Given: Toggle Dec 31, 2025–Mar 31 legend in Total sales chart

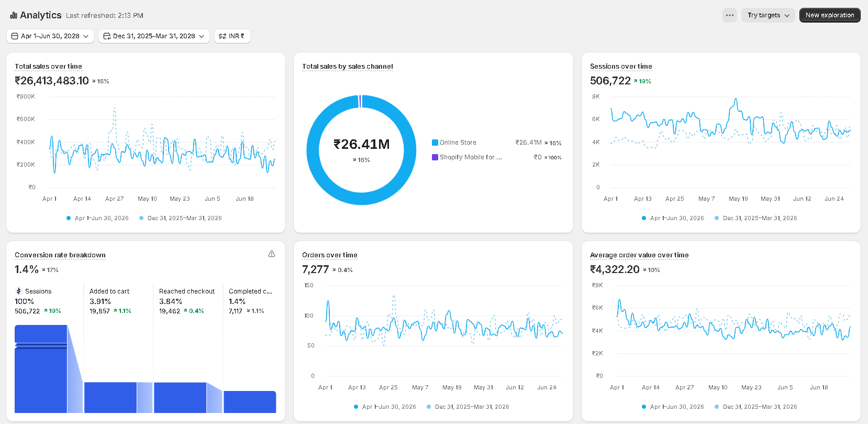Looking at the screenshot, I should pyautogui.click(x=180, y=218).
